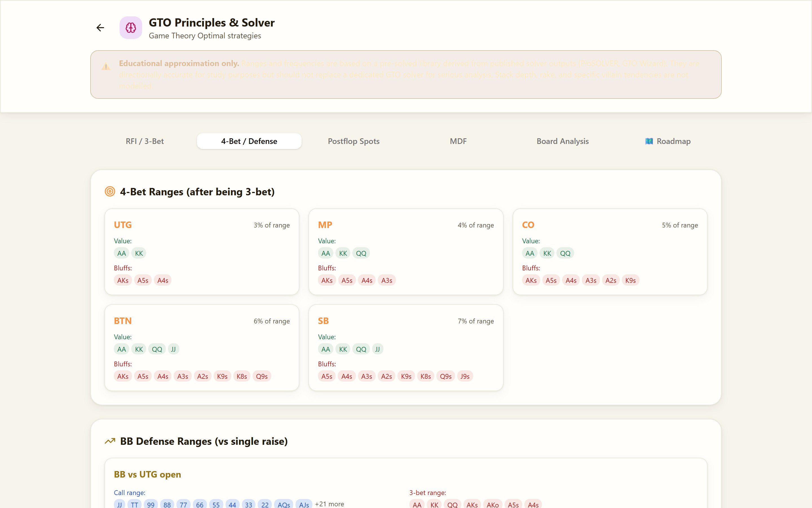
Task: Click the 'GTO Principles & Solver' title
Action: [212, 23]
